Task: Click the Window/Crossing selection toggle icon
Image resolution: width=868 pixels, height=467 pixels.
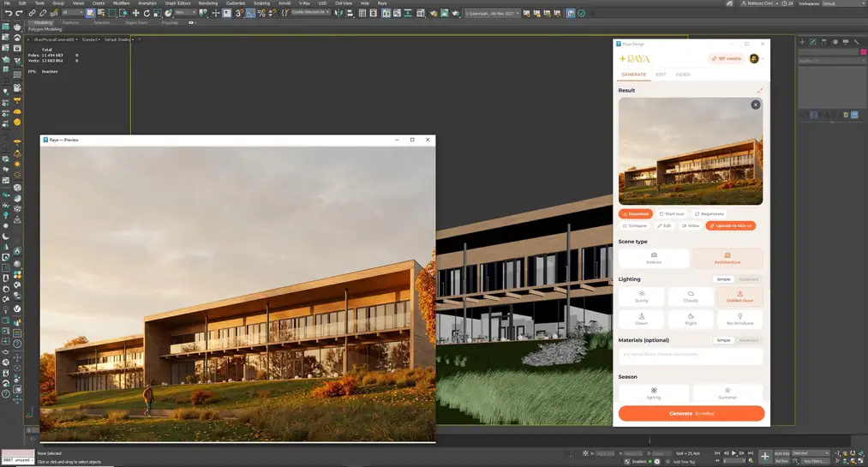Action: point(123,13)
